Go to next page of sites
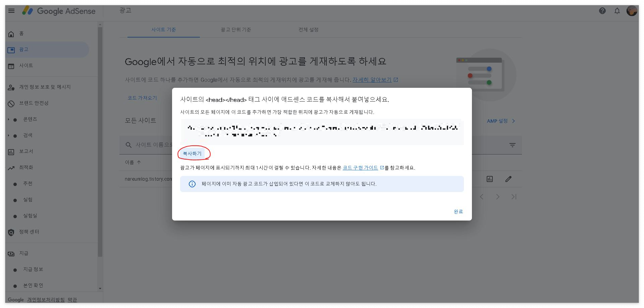644x308 pixels. 498,197
